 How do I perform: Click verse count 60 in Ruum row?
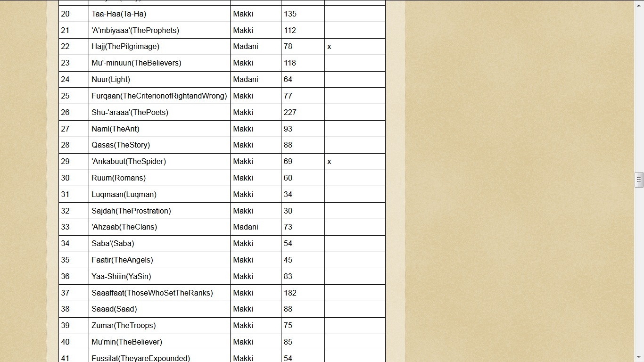pyautogui.click(x=288, y=178)
